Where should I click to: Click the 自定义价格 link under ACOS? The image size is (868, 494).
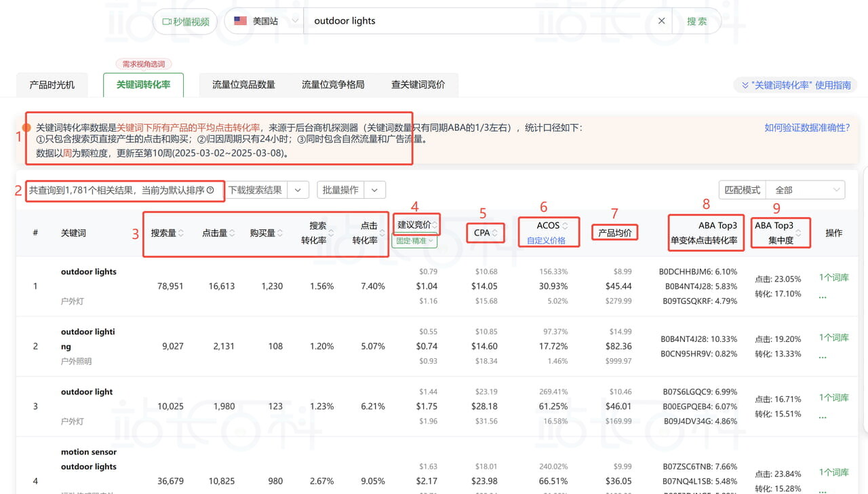click(x=546, y=240)
